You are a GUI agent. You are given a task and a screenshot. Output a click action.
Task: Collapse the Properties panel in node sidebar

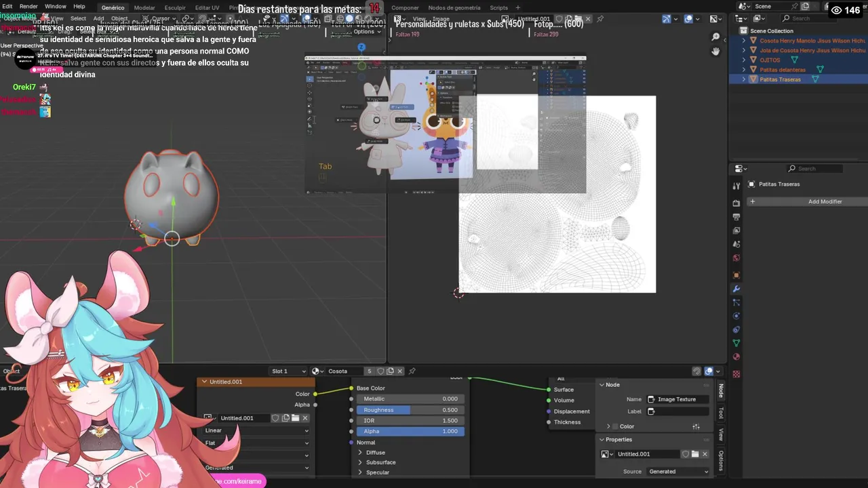(x=601, y=439)
